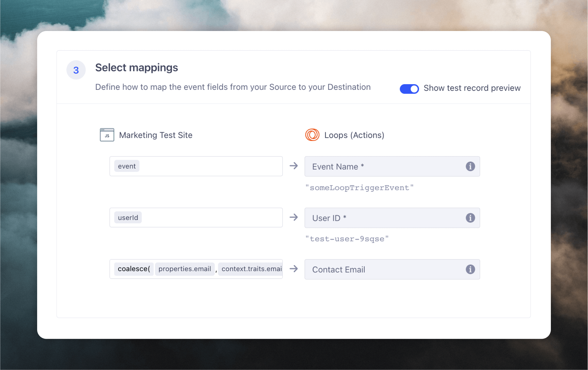Click the arrow next to userId mapping
This screenshot has width=588, height=370.
[x=293, y=217]
